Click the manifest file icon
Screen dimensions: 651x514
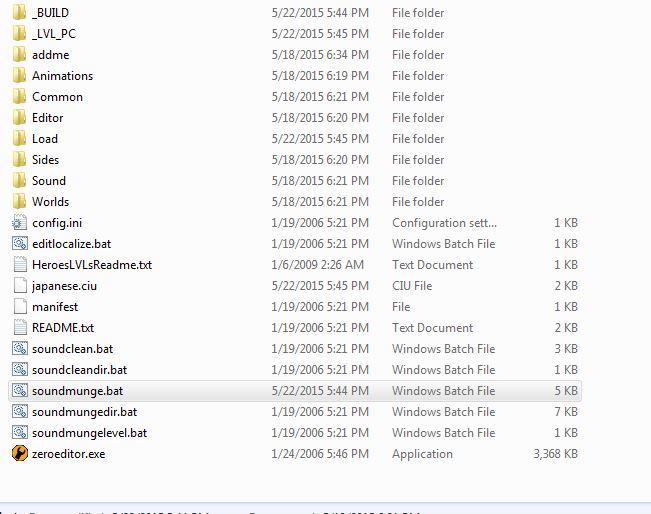[x=20, y=307]
